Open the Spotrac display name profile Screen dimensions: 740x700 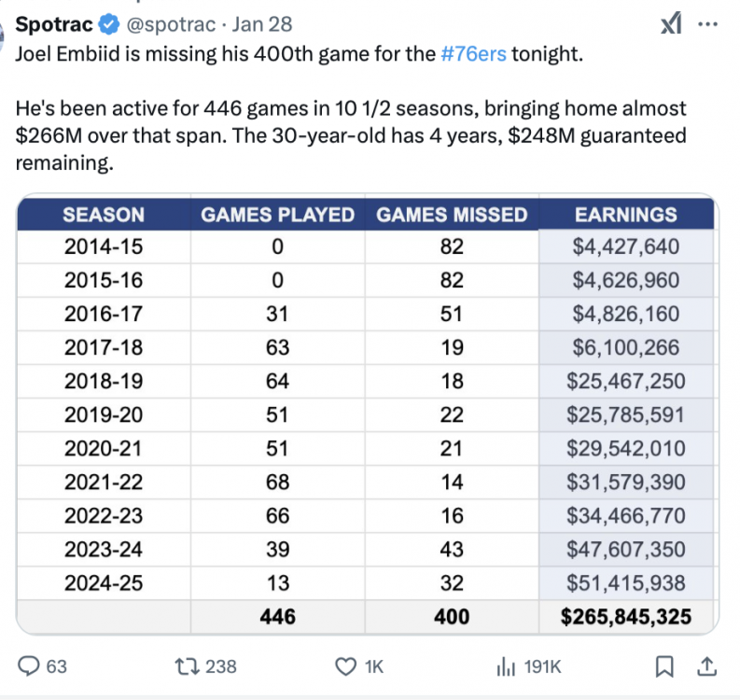[x=55, y=23]
